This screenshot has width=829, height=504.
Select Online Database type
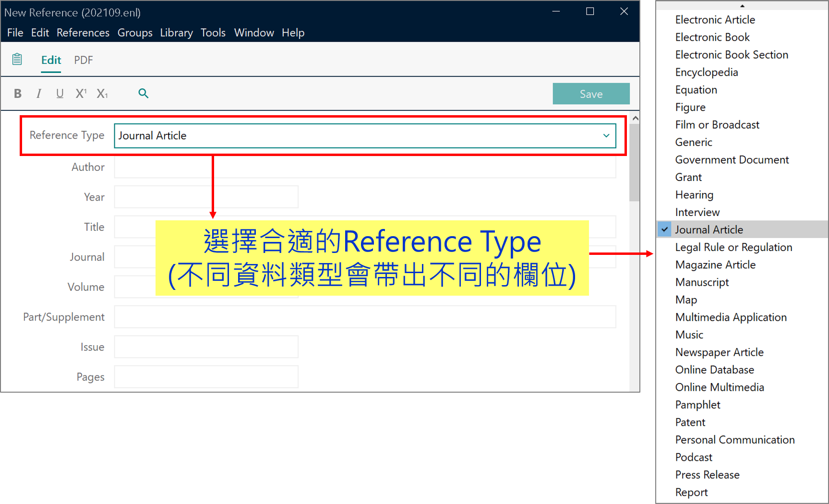[714, 370]
